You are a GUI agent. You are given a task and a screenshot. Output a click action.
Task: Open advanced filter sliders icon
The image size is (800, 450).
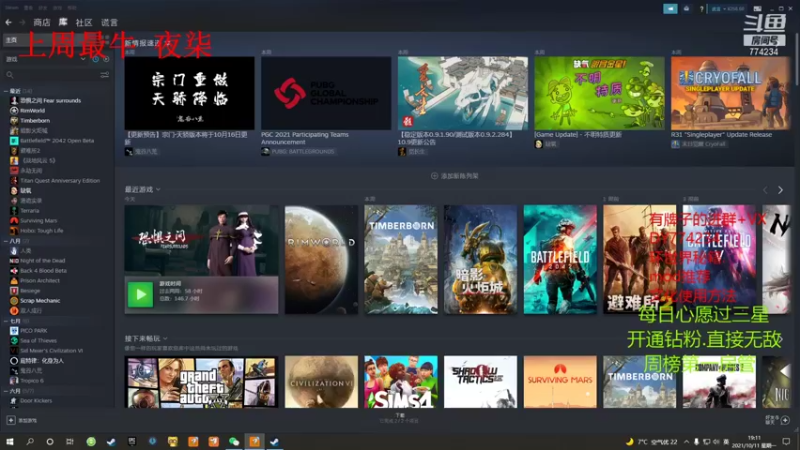pyautogui.click(x=105, y=75)
